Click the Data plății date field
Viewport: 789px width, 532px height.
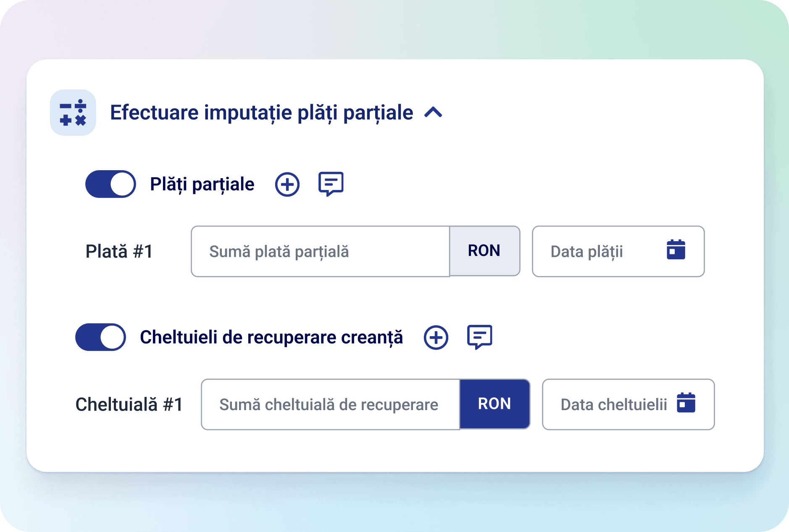(597, 251)
